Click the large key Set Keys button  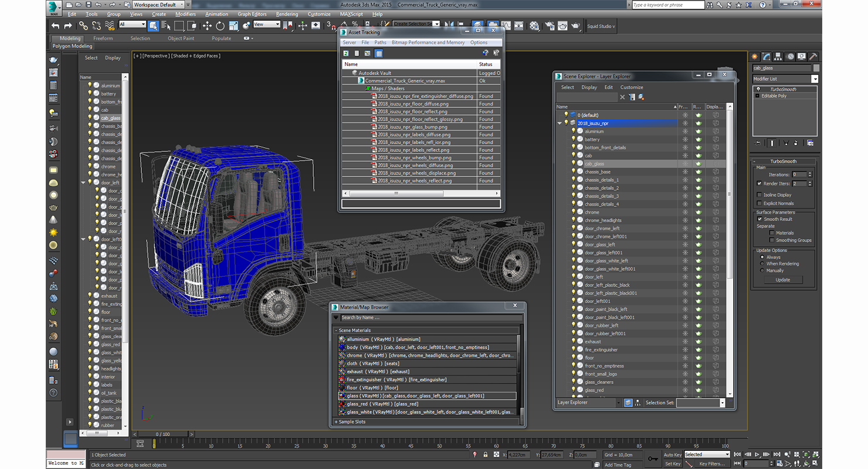pyautogui.click(x=653, y=458)
